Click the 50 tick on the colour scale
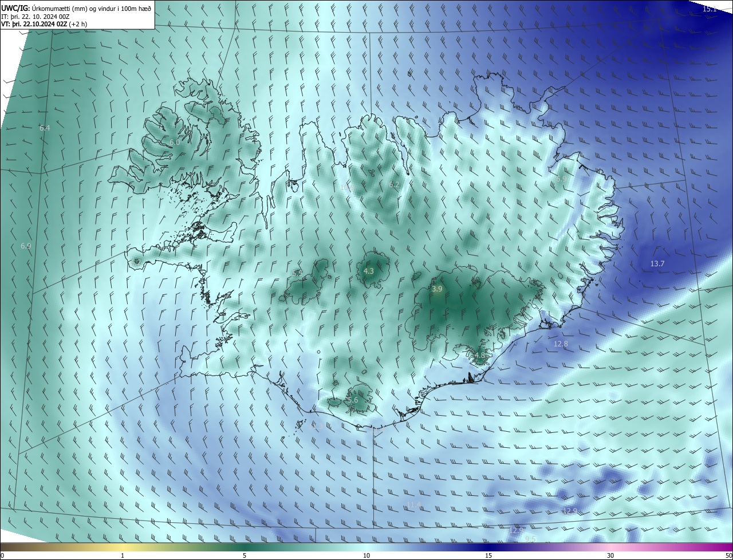Viewport: 733px width, 560px height. 728,555
